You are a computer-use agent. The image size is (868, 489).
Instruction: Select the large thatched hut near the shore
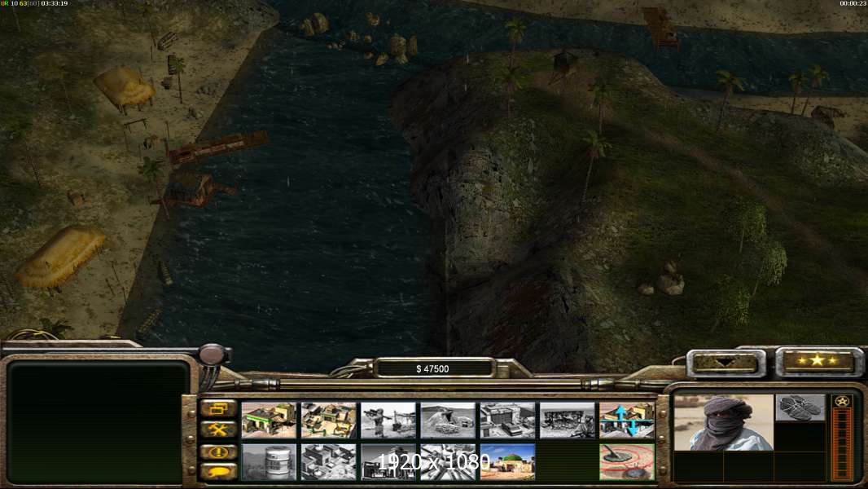(61, 256)
